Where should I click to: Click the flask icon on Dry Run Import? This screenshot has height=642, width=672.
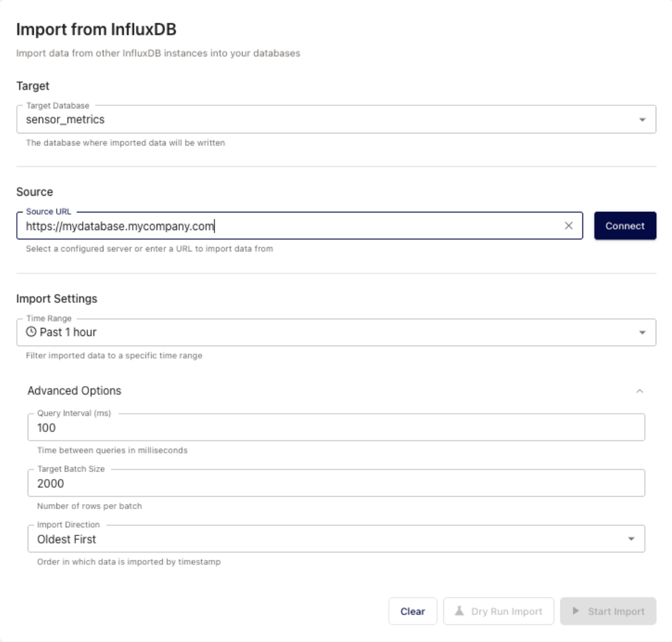[462, 611]
